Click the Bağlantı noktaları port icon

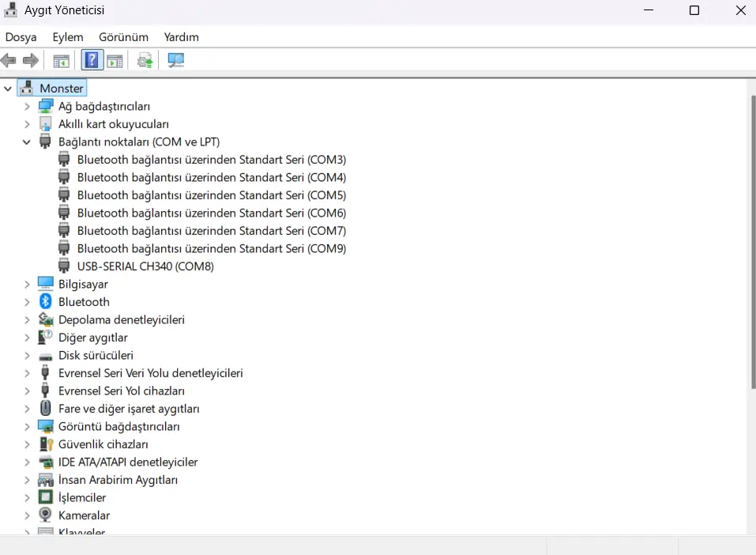click(x=45, y=142)
